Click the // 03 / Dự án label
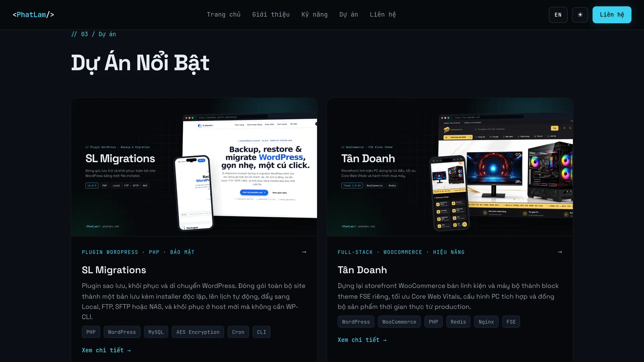 (x=94, y=34)
